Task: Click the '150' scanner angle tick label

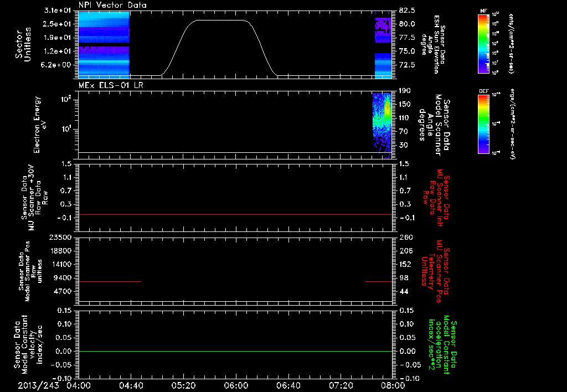Action: pyautogui.click(x=405, y=105)
